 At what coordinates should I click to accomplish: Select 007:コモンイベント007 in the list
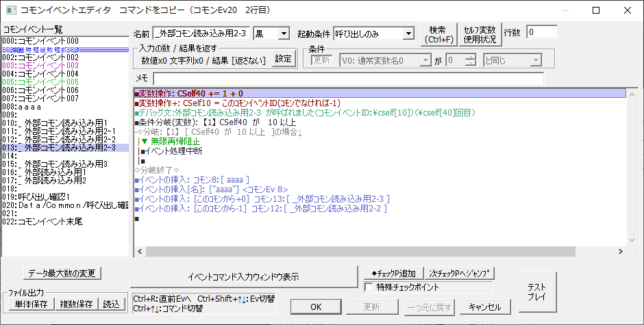[x=65, y=99]
